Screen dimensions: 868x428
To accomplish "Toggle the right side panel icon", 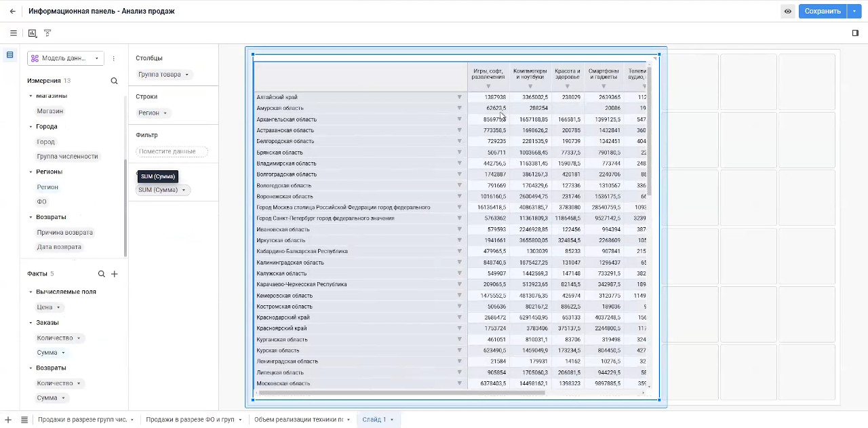I will tap(855, 33).
